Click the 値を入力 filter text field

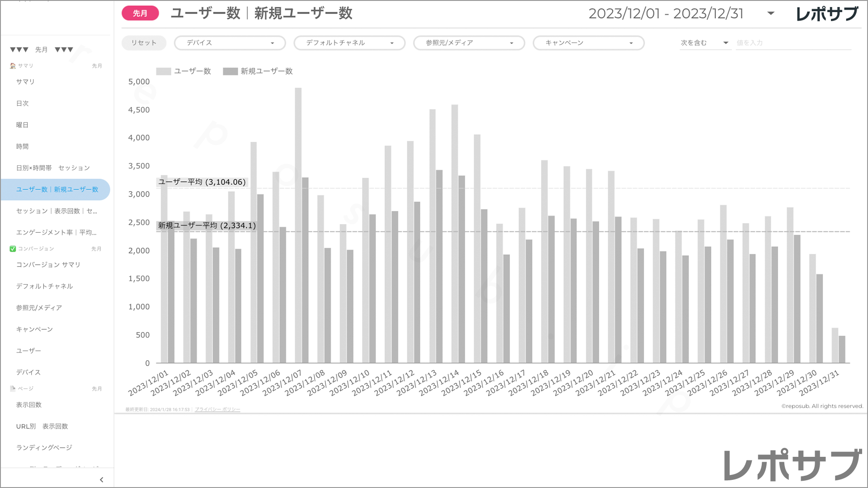click(793, 43)
